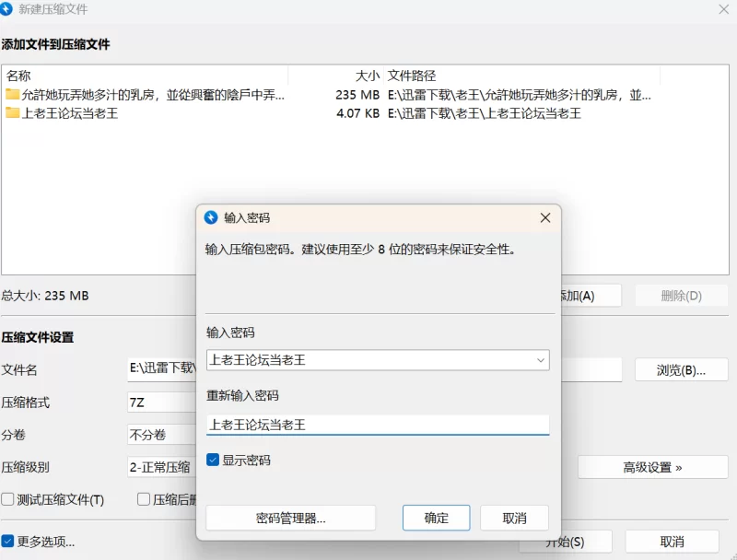Click the 文件名 path field starting E:\迅雷下载

pos(162,368)
